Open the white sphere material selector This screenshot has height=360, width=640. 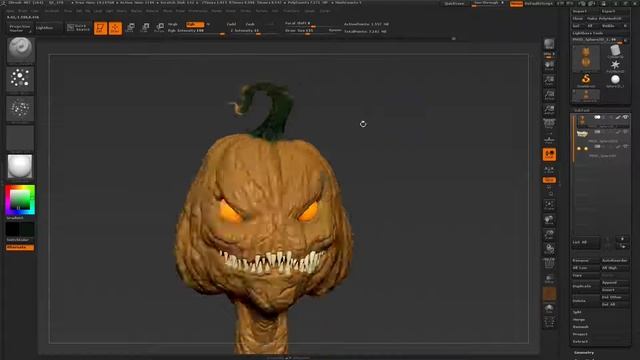pos(20,167)
